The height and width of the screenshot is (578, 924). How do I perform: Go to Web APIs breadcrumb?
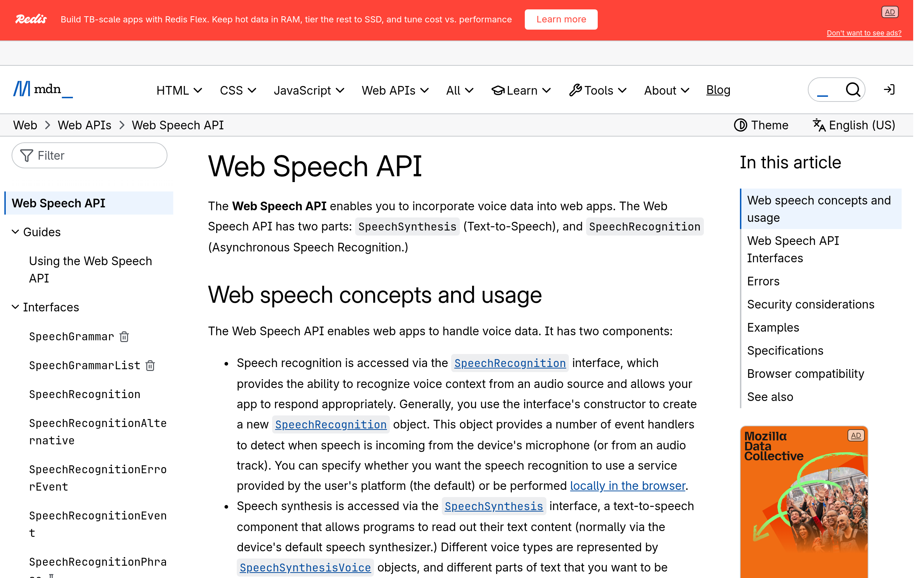coord(84,125)
